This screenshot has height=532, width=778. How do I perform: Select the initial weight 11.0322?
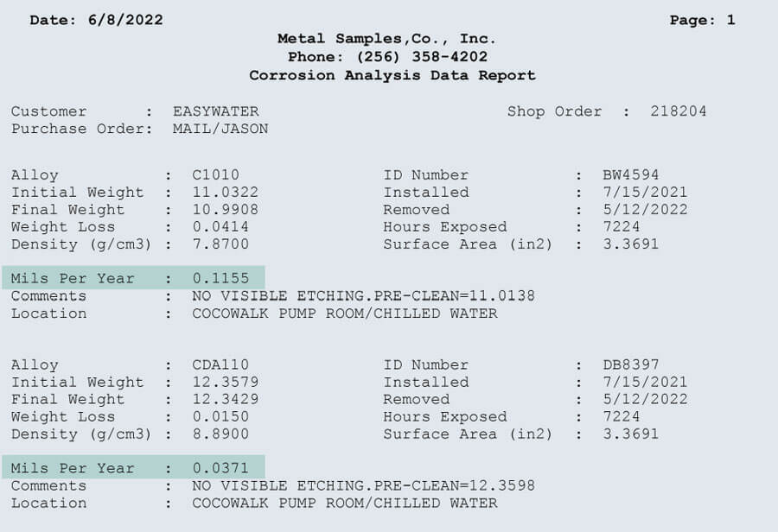point(226,193)
